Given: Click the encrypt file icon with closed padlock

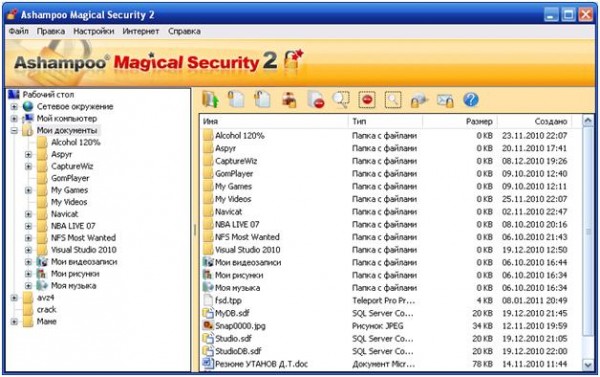Looking at the screenshot, I should [x=236, y=100].
